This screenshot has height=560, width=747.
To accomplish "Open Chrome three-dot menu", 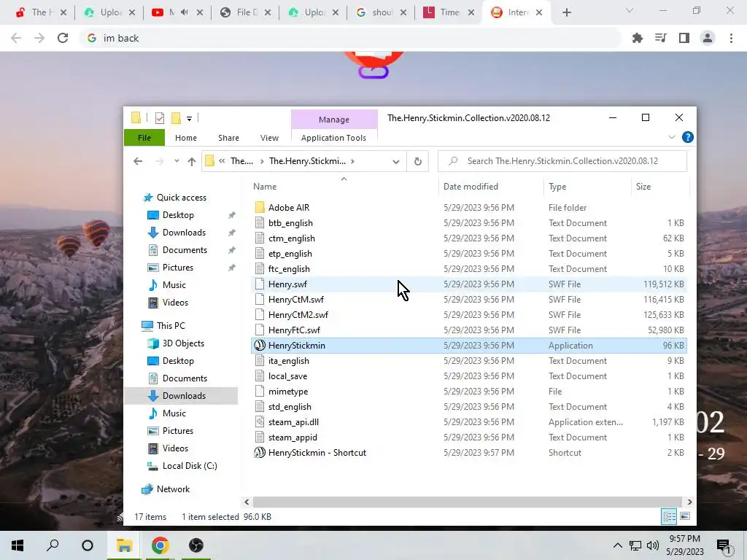I will click(731, 38).
